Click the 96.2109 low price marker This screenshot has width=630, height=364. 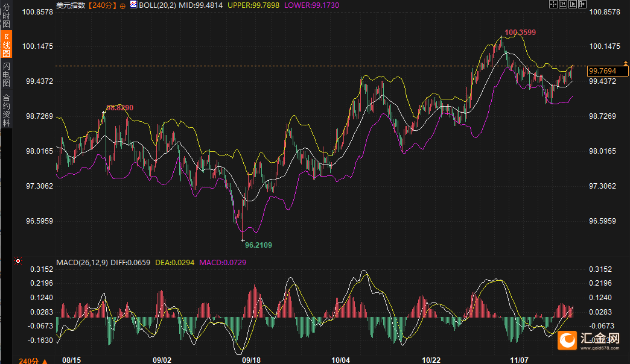[258, 245]
